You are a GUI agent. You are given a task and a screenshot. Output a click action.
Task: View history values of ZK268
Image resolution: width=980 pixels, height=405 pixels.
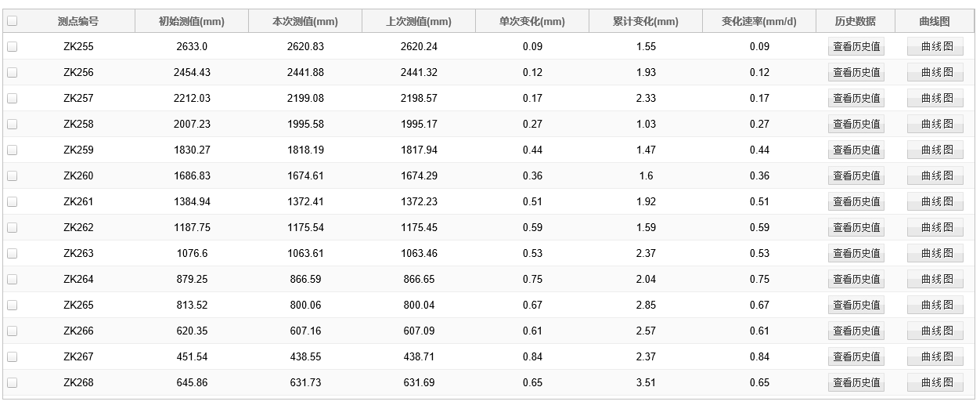tap(856, 383)
